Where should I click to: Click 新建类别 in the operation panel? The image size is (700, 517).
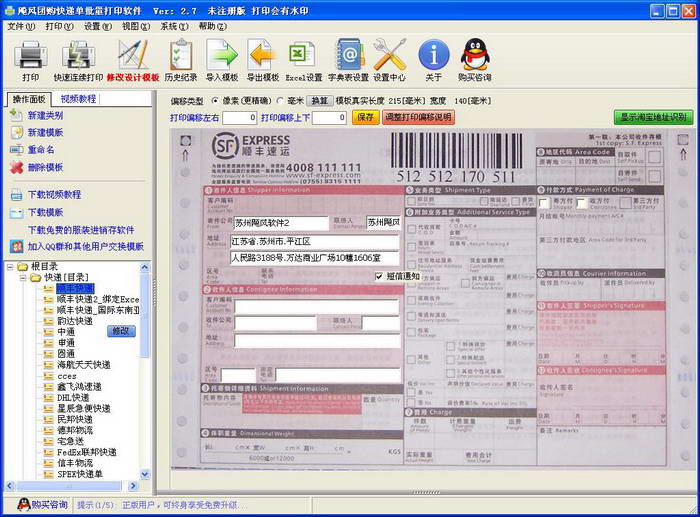pyautogui.click(x=45, y=116)
